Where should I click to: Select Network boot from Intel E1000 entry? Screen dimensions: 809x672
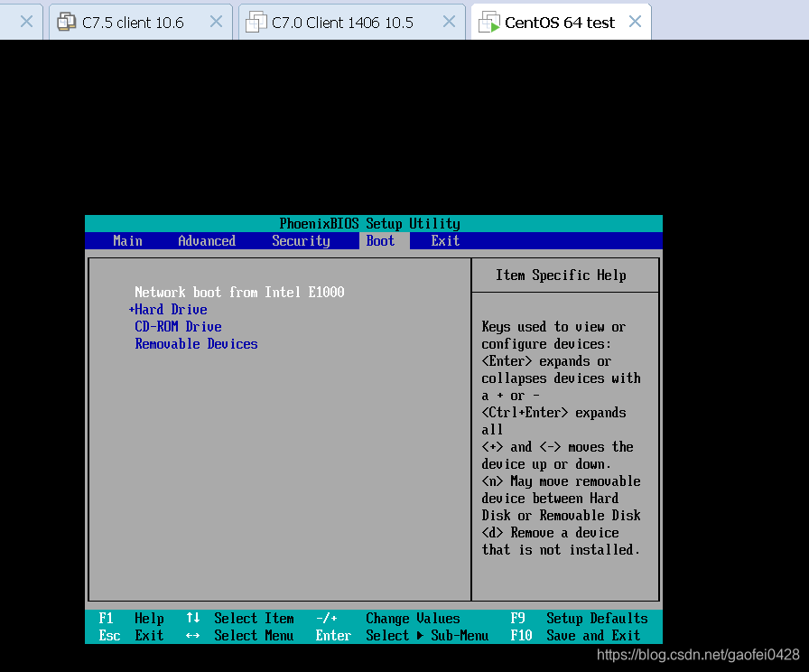(239, 292)
